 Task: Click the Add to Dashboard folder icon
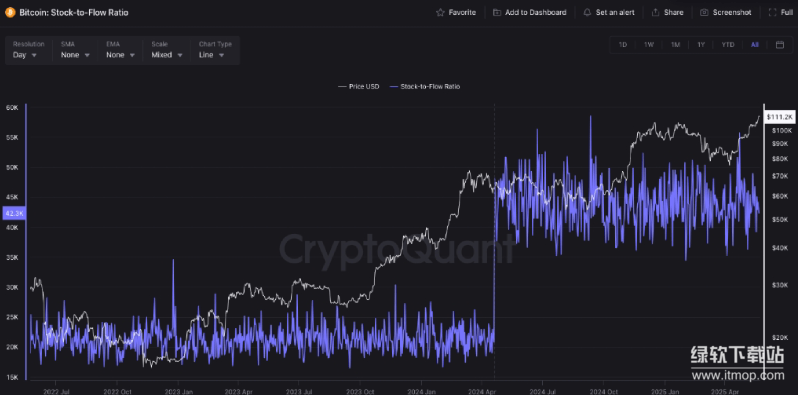(x=497, y=12)
